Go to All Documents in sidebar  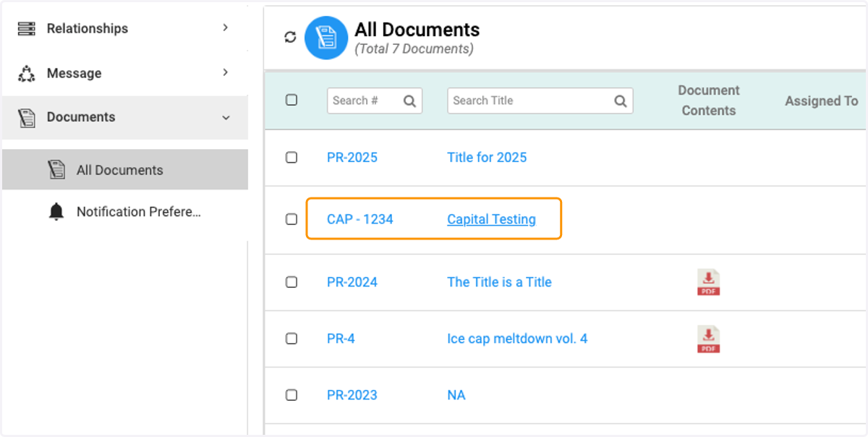click(125, 170)
